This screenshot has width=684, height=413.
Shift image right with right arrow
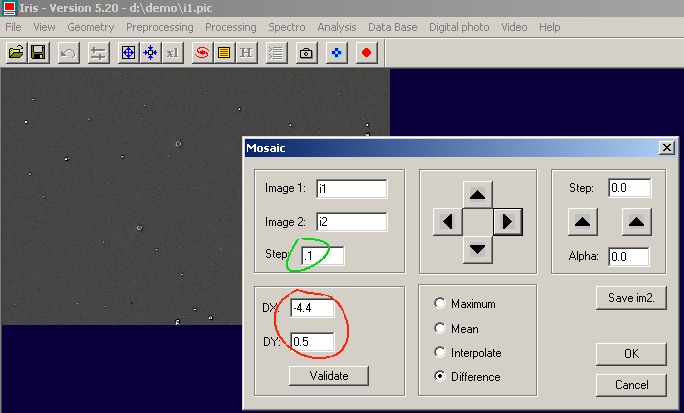click(508, 222)
